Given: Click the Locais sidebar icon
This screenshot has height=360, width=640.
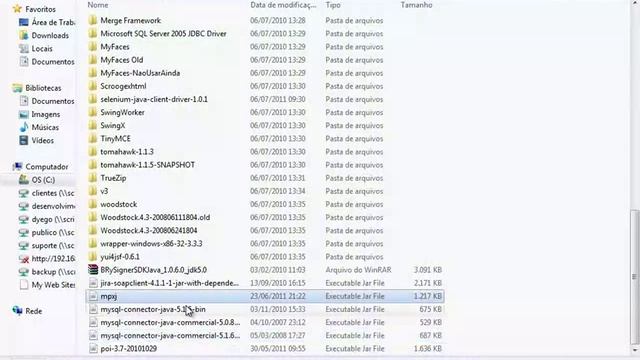Looking at the screenshot, I should 24,48.
